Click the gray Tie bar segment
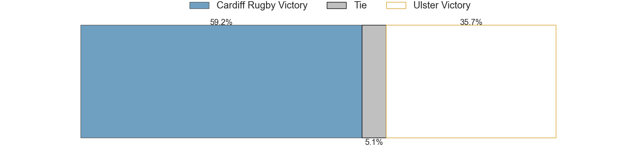 click(x=374, y=81)
